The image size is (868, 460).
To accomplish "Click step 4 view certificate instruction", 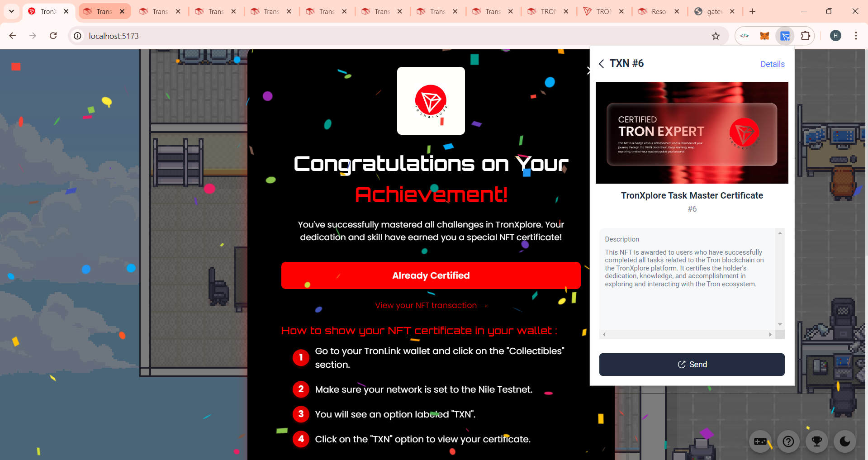I will (422, 439).
